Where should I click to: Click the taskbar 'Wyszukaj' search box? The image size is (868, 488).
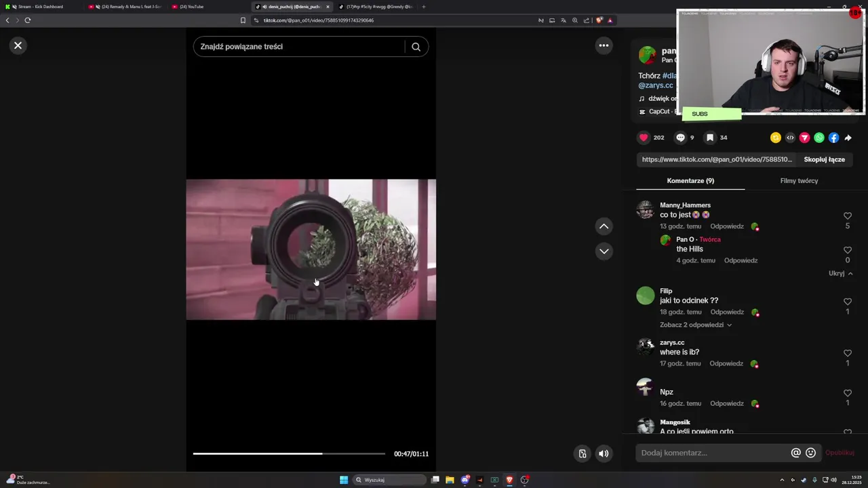391,480
